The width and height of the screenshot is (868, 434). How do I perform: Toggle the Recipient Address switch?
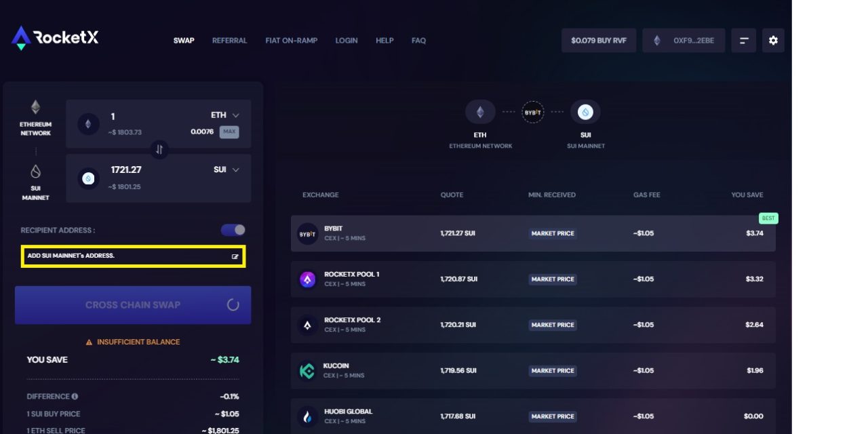(x=230, y=230)
